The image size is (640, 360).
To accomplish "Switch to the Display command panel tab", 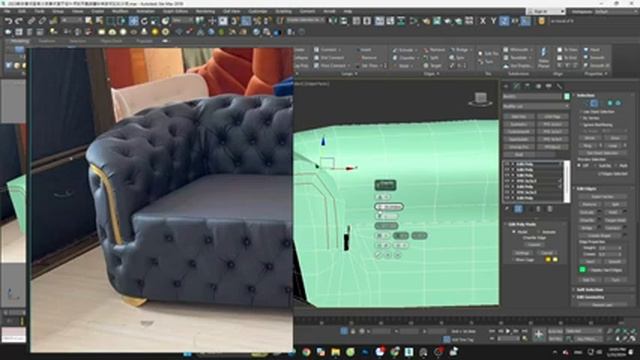I will (x=549, y=86).
